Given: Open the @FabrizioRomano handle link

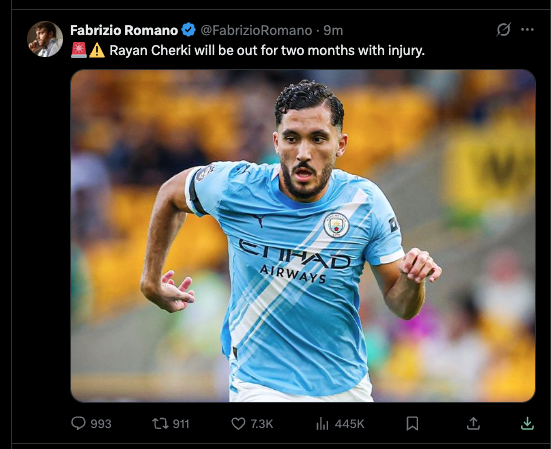Looking at the screenshot, I should pos(256,31).
